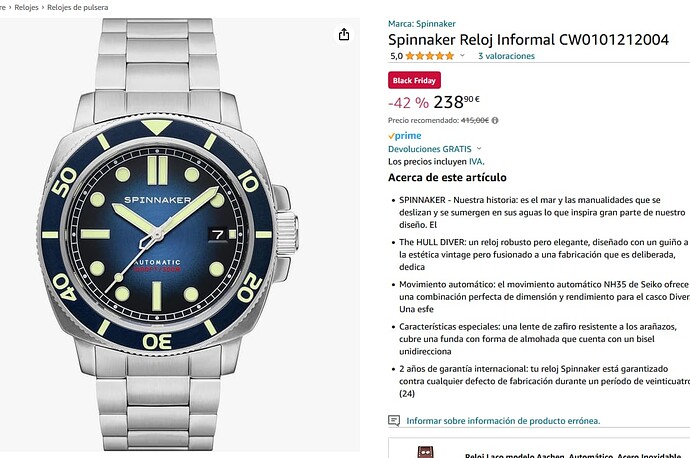Click the five-star rating icons
690x458 pixels.
(429, 56)
